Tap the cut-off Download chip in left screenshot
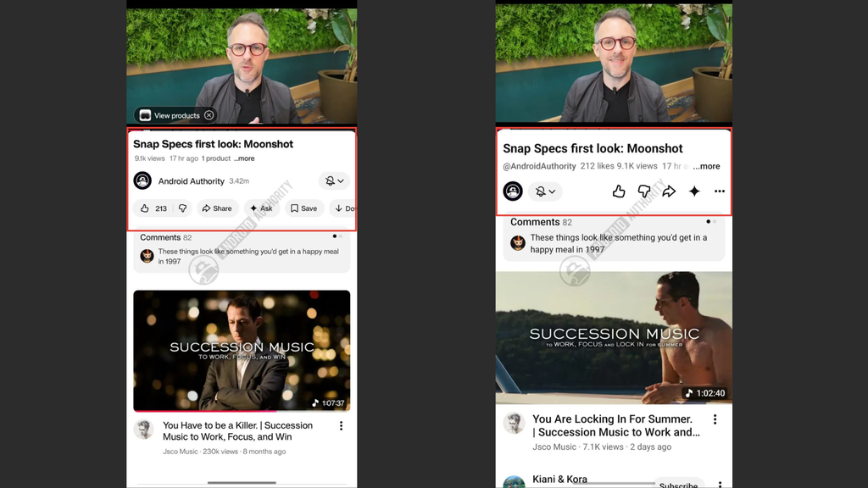This screenshot has width=868, height=488. 343,208
